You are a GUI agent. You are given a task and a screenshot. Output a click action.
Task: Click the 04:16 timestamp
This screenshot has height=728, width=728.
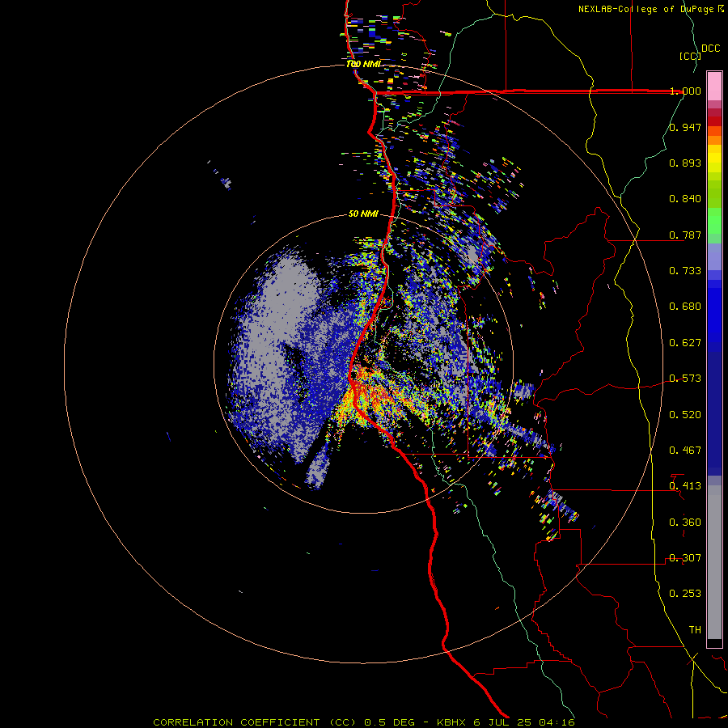click(557, 722)
